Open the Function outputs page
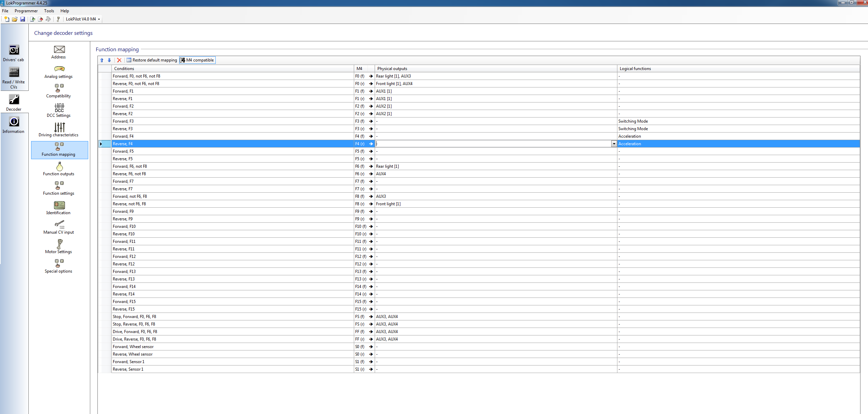868x414 pixels. coord(59,169)
